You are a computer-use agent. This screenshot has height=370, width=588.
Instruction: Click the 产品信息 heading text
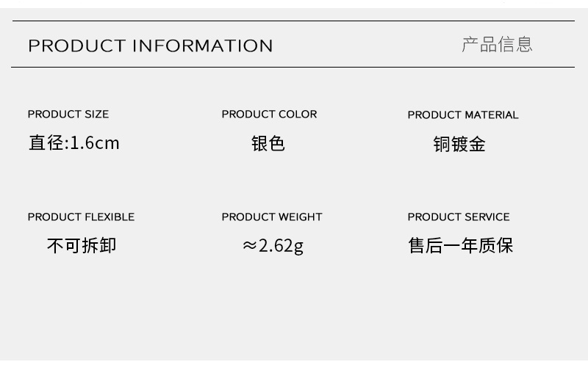[x=497, y=45]
